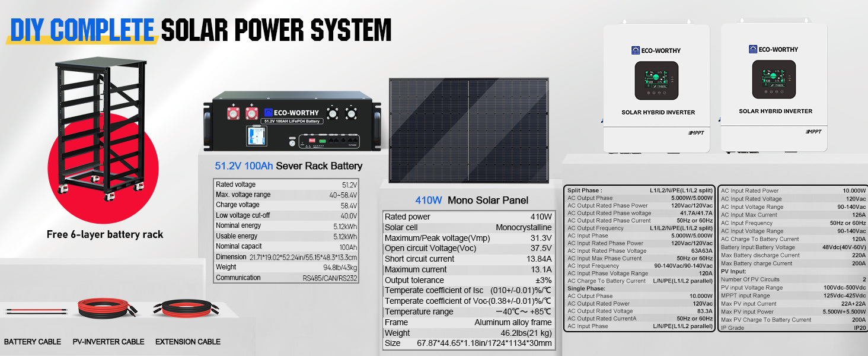868x356 pixels.
Task: Select the PV-inverter cable coil image
Action: pyautogui.click(x=108, y=309)
